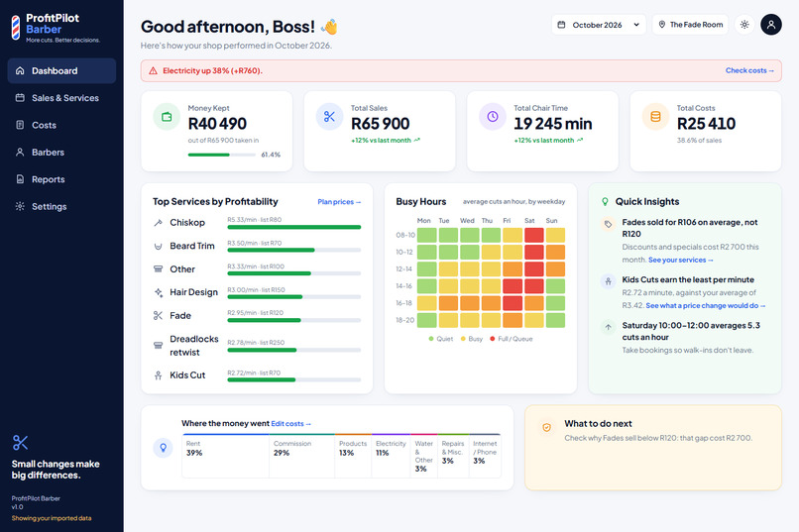This screenshot has width=799, height=532.
Task: Click the ProfitPilot barber pole logo
Action: point(16,28)
